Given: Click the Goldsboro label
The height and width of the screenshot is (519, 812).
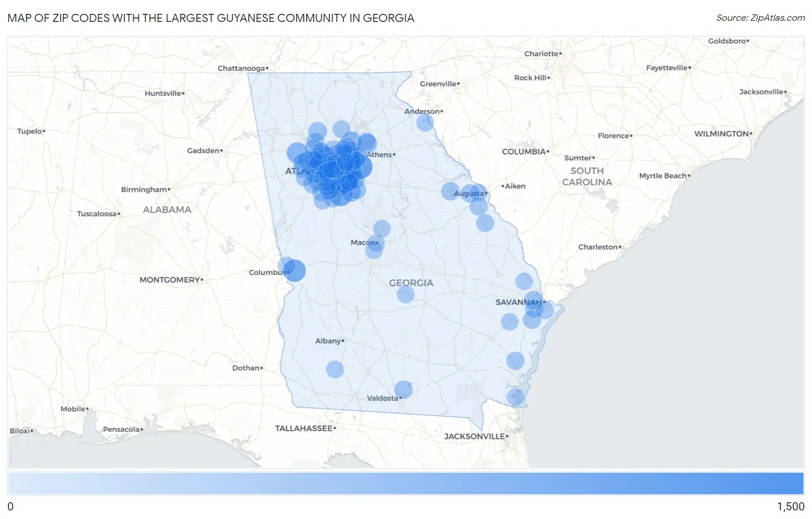Looking at the screenshot, I should coord(728,41).
